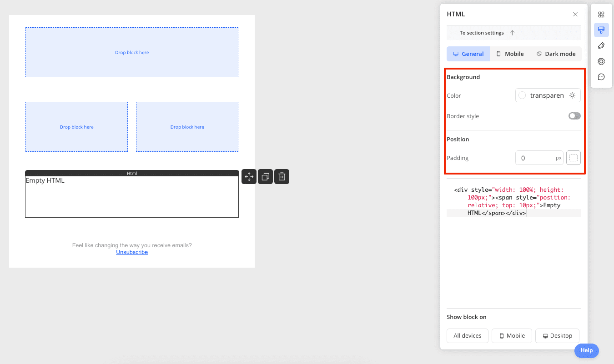
Task: Enable the Border style toggle
Action: point(574,116)
